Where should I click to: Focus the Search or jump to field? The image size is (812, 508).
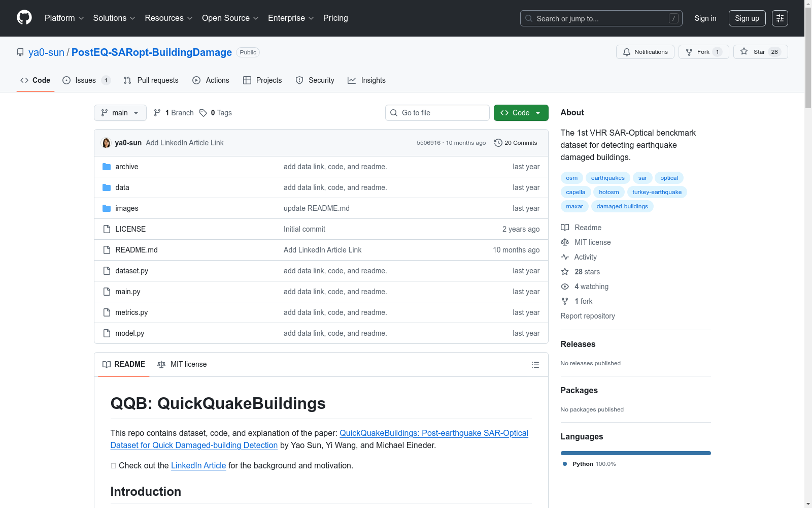[601, 18]
